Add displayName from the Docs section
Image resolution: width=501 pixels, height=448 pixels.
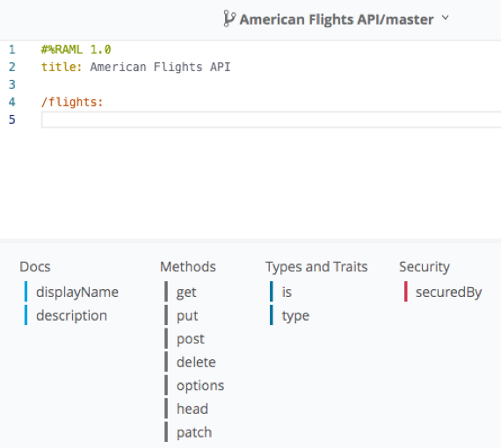pyautogui.click(x=77, y=292)
